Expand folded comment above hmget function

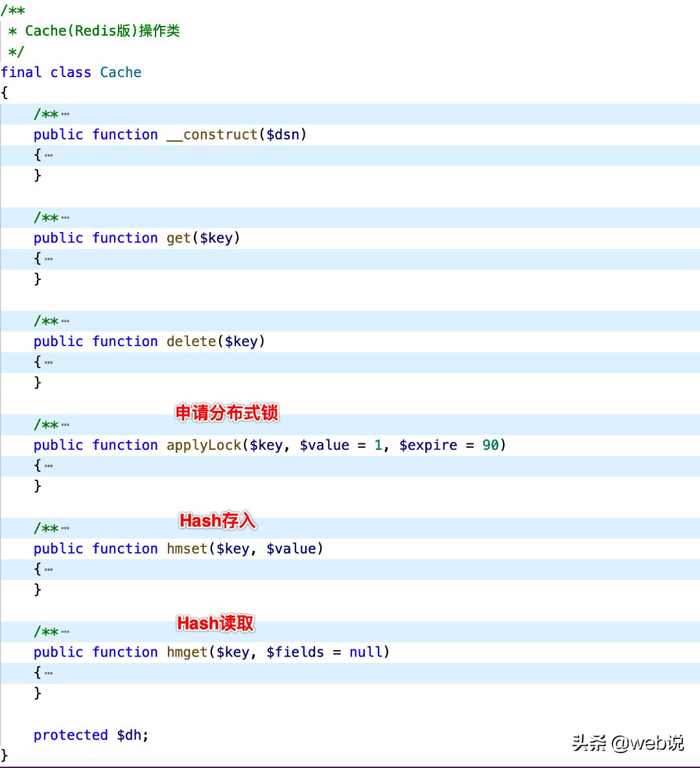coord(65,632)
